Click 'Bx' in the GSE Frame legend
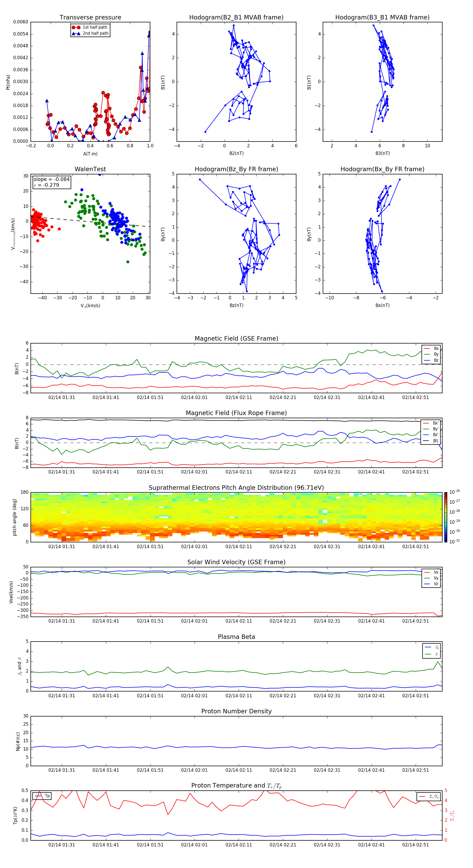 pyautogui.click(x=431, y=349)
